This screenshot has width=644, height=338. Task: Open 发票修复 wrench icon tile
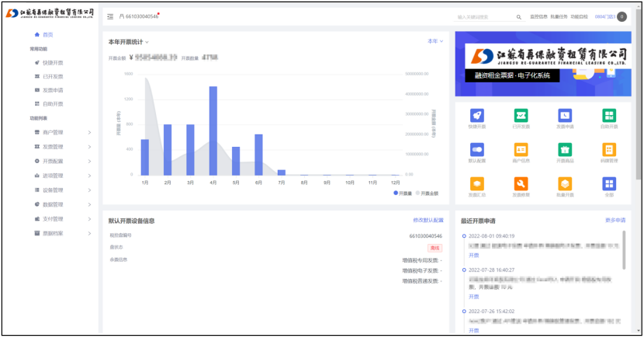521,184
